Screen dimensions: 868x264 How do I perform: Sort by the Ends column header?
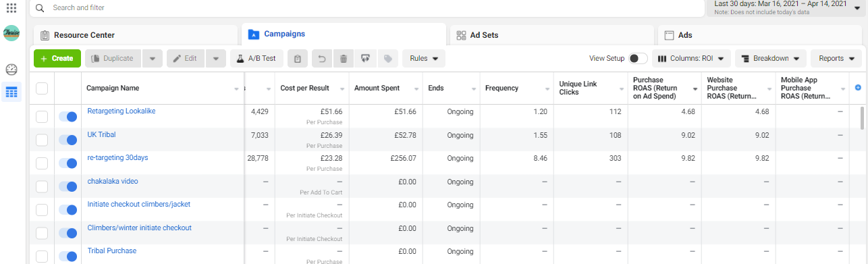[436, 88]
